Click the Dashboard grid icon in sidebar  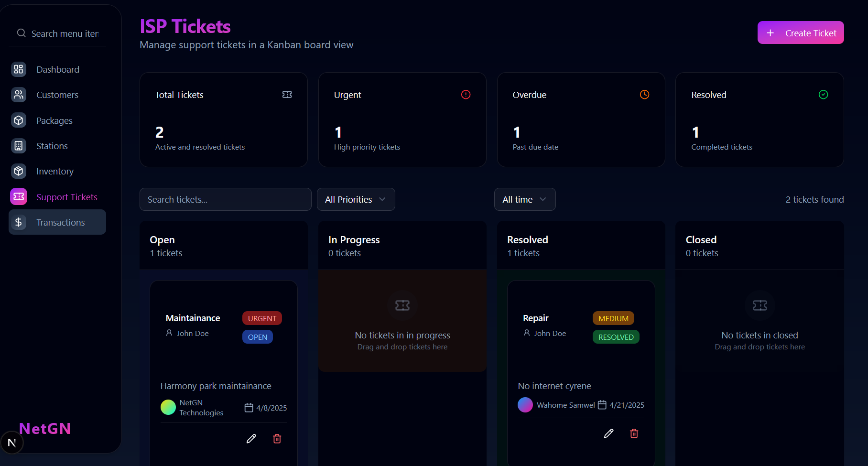tap(19, 69)
